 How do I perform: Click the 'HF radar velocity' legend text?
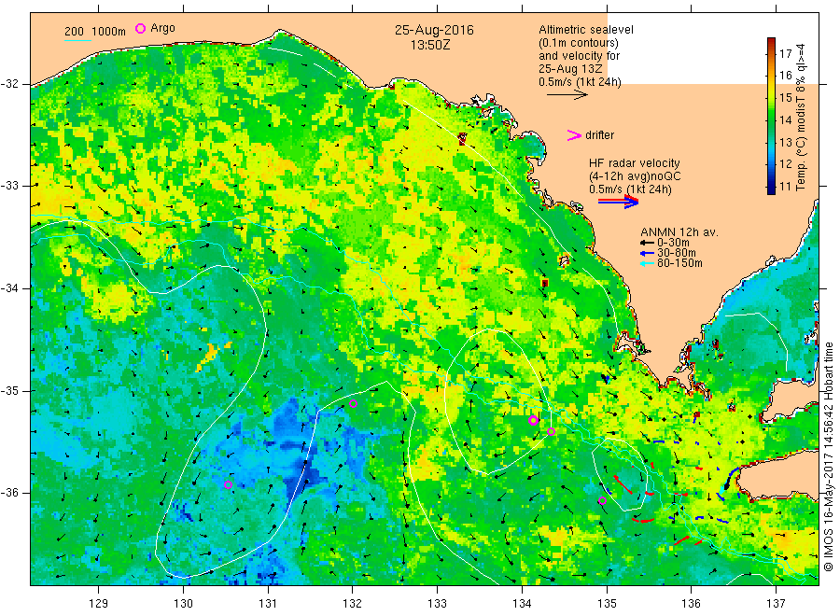[x=635, y=162]
